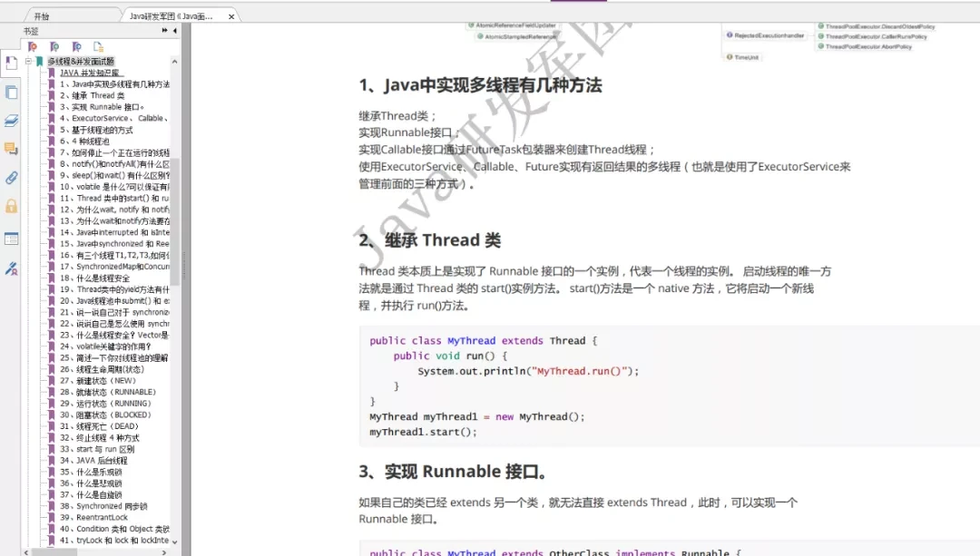Open bookmark 31、线程死亡（DEAD）

(100, 426)
